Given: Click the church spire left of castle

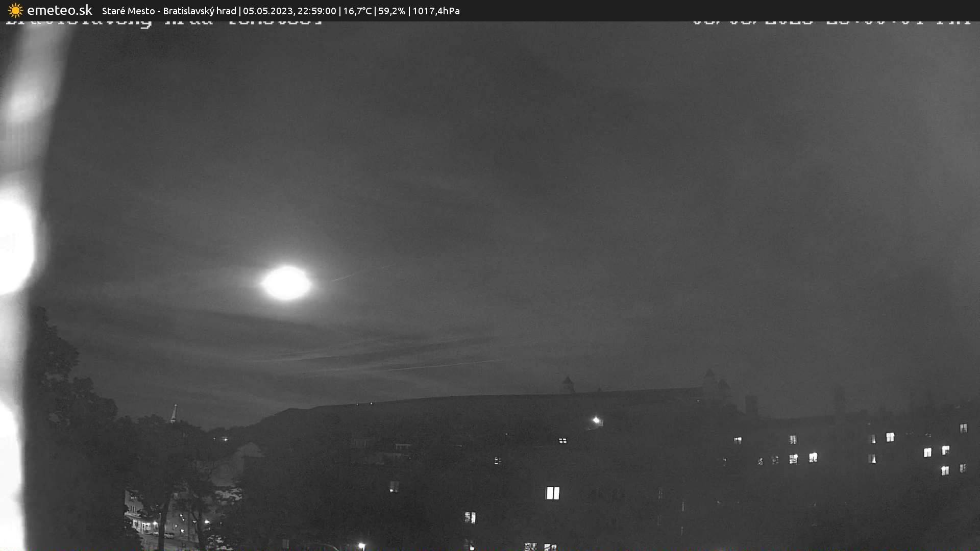Looking at the screenshot, I should [174, 413].
